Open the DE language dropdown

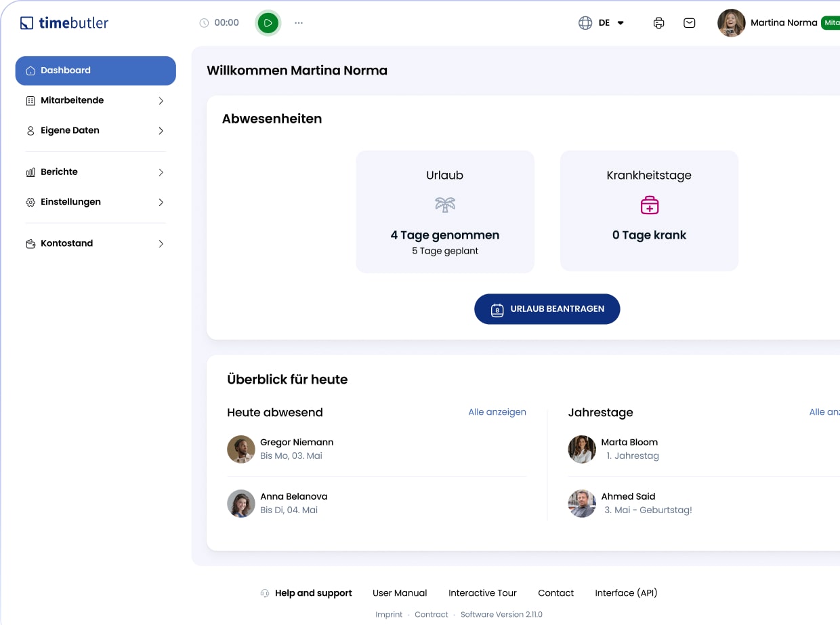[611, 23]
